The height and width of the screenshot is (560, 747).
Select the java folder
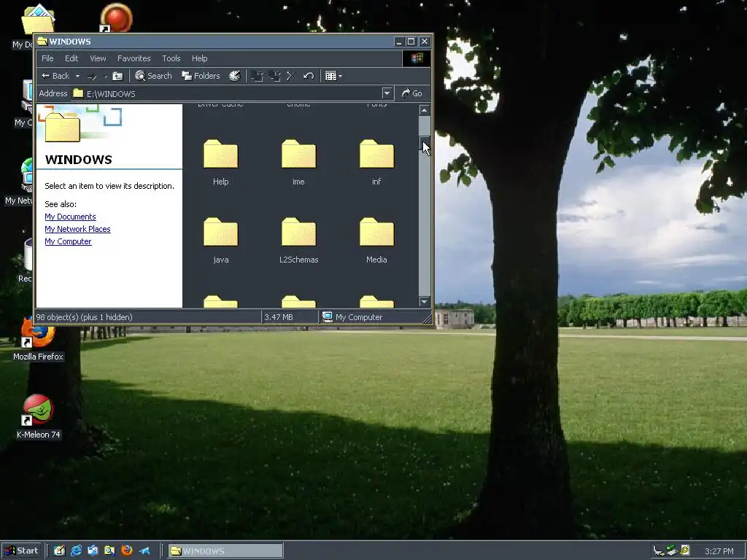(220, 240)
